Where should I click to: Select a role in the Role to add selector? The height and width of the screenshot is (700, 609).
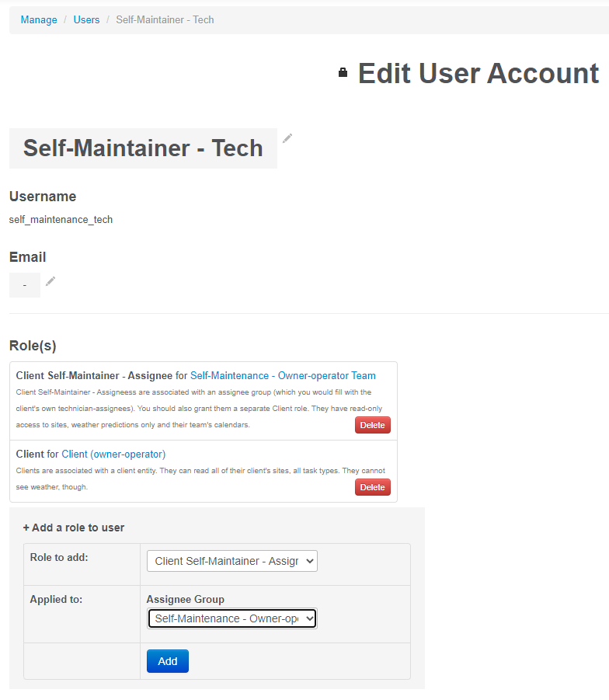click(x=231, y=560)
